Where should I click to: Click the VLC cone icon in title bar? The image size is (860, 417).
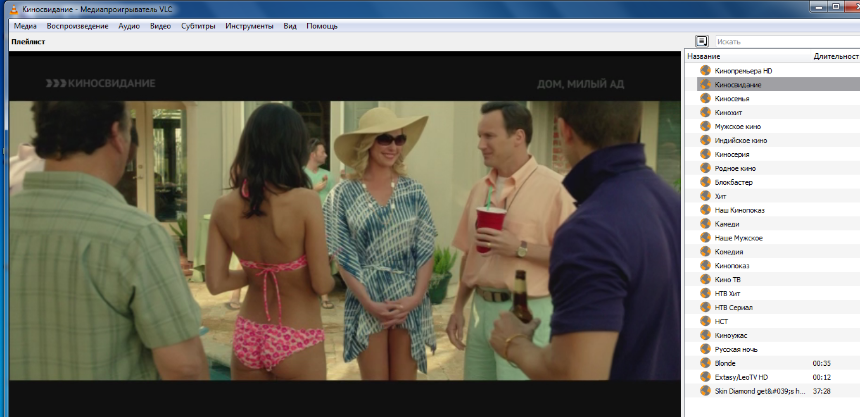point(14,8)
